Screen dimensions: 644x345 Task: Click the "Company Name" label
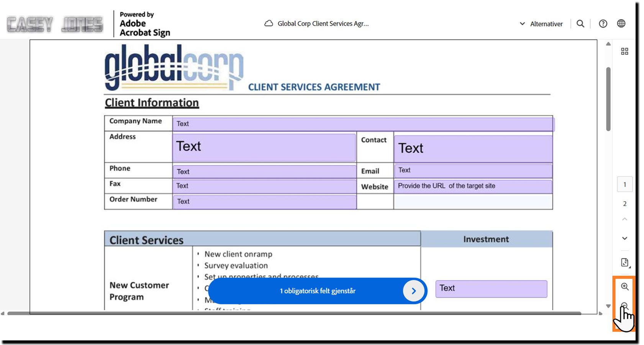pyautogui.click(x=136, y=121)
